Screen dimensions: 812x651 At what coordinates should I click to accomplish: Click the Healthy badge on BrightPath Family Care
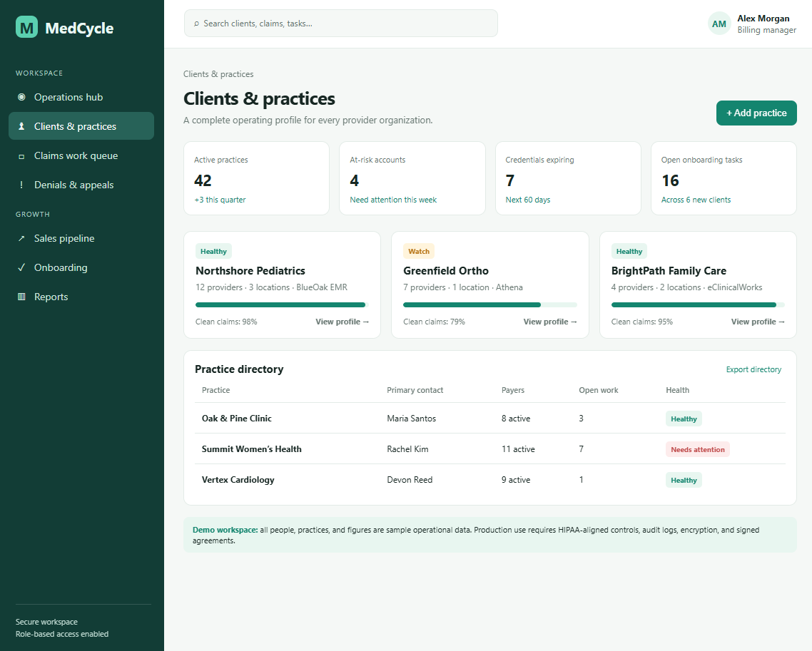click(629, 252)
